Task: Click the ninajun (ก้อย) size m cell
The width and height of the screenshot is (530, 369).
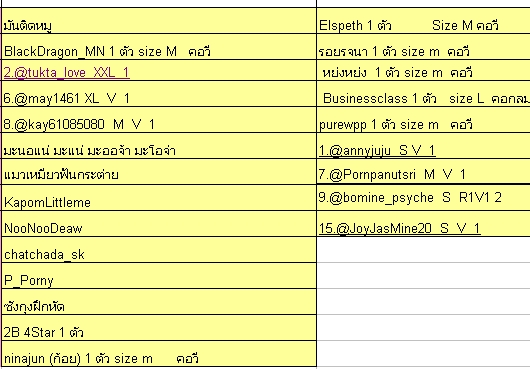Action: tap(159, 354)
